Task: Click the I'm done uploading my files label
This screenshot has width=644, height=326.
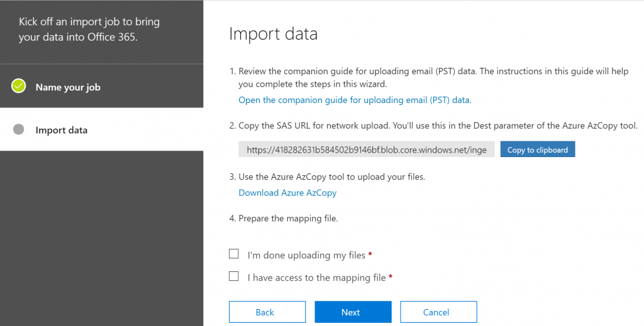Action: 306,255
